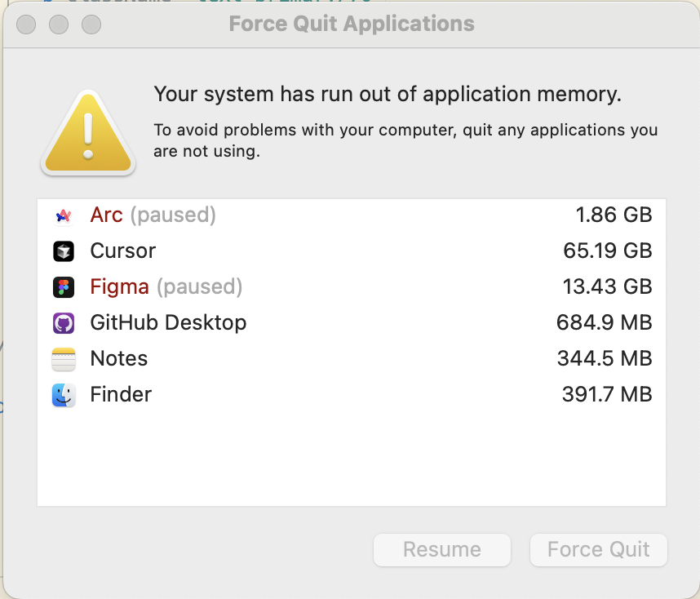
Task: Click the Force Quit Applications title bar
Action: pyautogui.click(x=352, y=24)
